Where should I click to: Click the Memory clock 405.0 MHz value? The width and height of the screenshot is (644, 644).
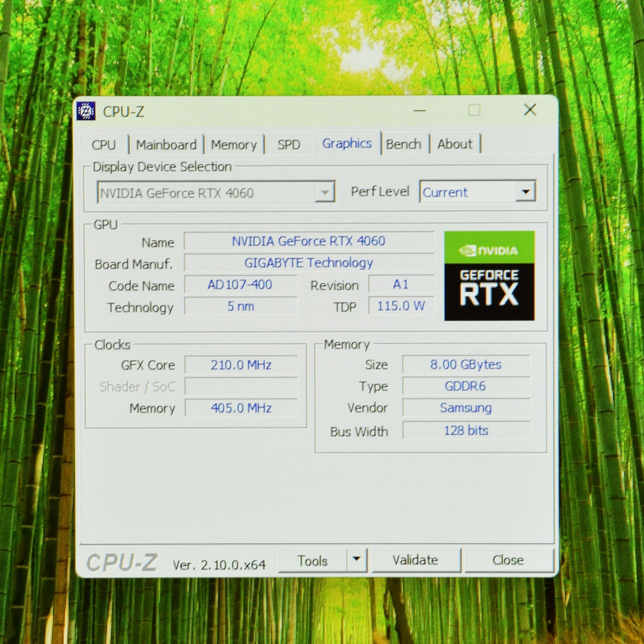point(241,408)
